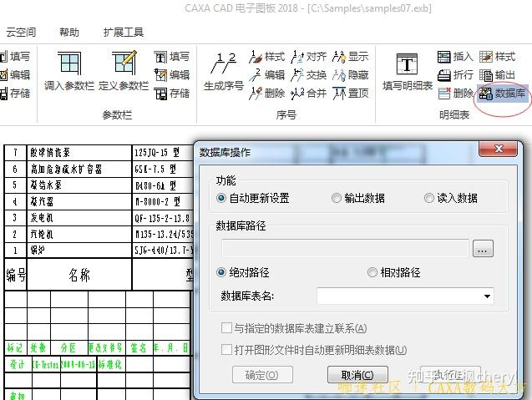Click the partially visible 填写 at far left

click(15, 56)
